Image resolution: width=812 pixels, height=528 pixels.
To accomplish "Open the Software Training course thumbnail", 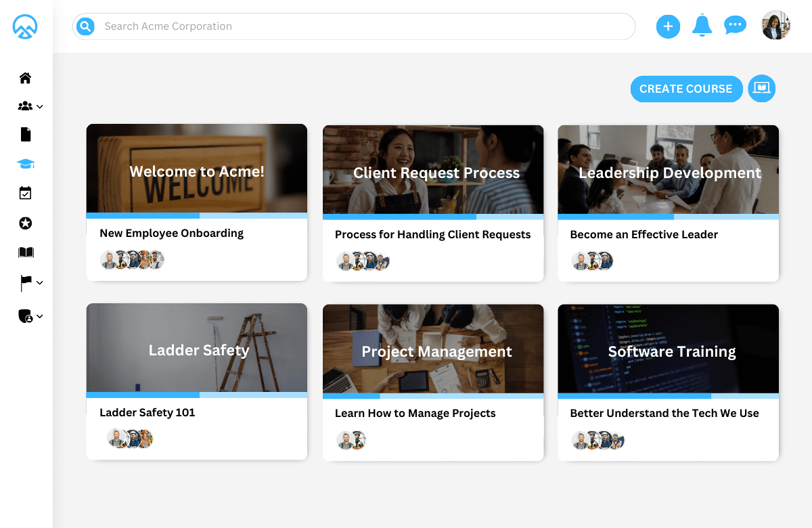I will pos(668,348).
